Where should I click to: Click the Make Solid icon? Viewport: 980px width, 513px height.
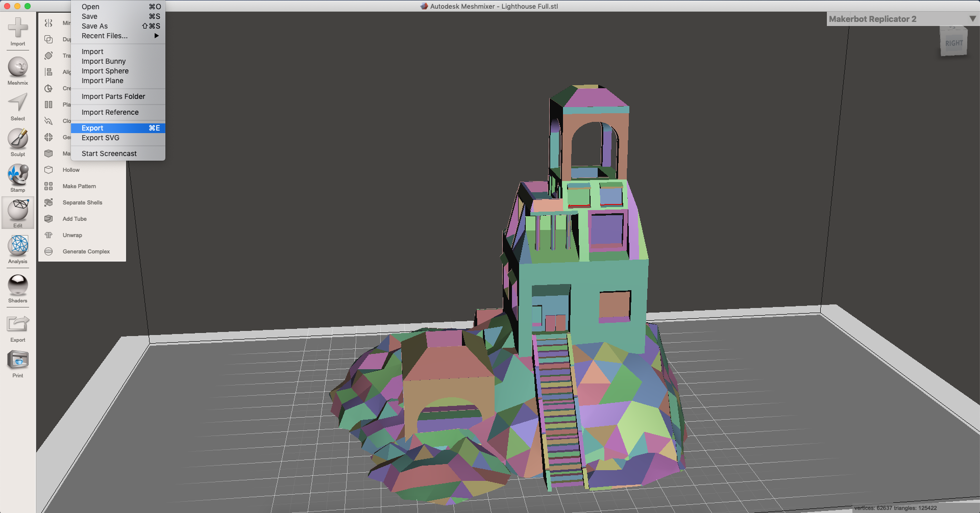click(x=48, y=153)
